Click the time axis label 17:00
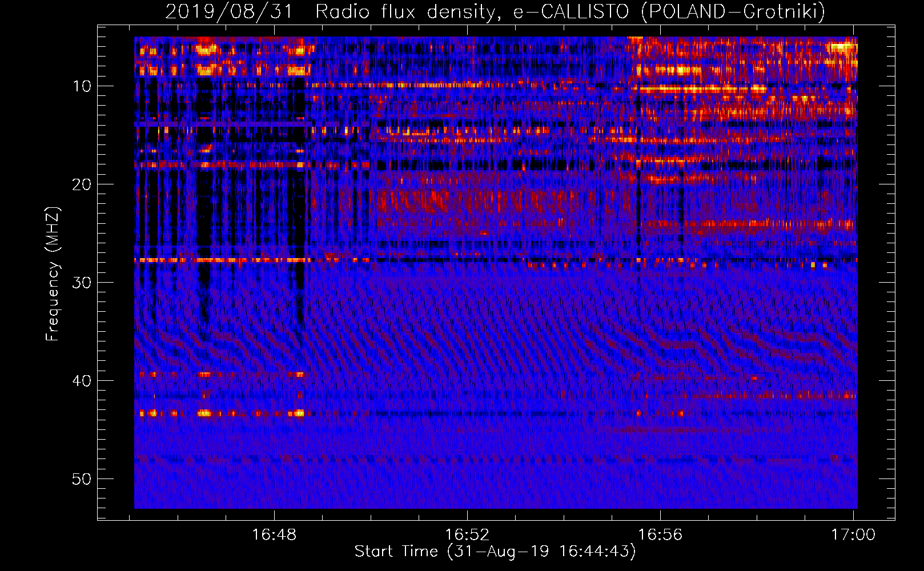The width and height of the screenshot is (924, 571). pos(853,535)
